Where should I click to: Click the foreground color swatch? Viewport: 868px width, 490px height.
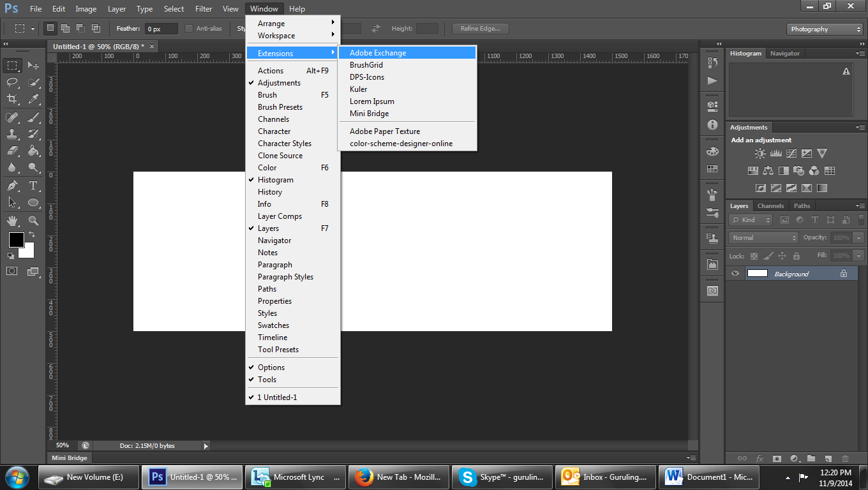tap(16, 240)
